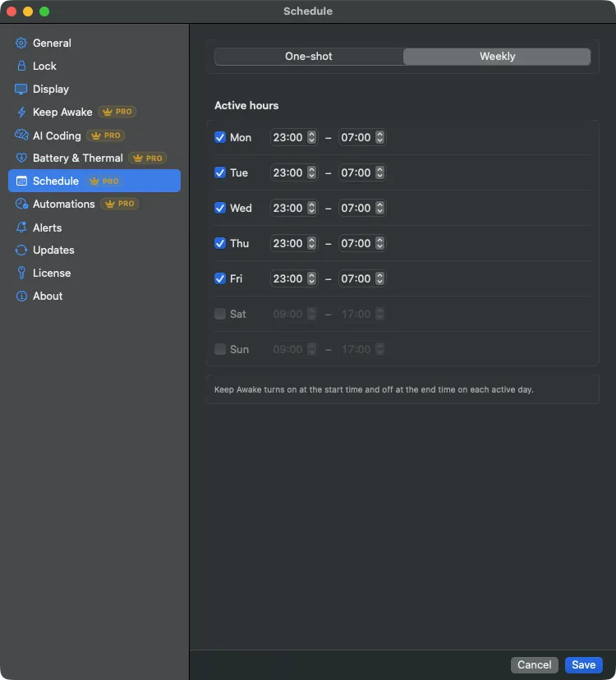
Task: Open the Automations section
Action: (x=94, y=204)
